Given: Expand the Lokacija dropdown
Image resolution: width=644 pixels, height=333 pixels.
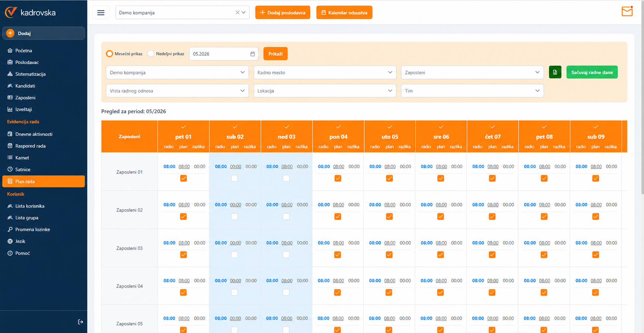Looking at the screenshot, I should (325, 91).
